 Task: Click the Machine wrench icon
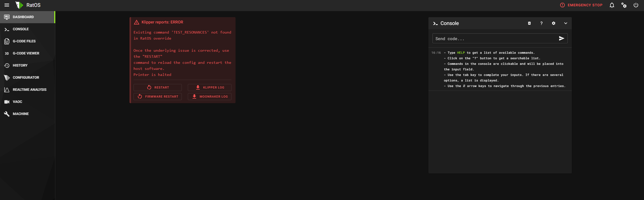[7, 114]
